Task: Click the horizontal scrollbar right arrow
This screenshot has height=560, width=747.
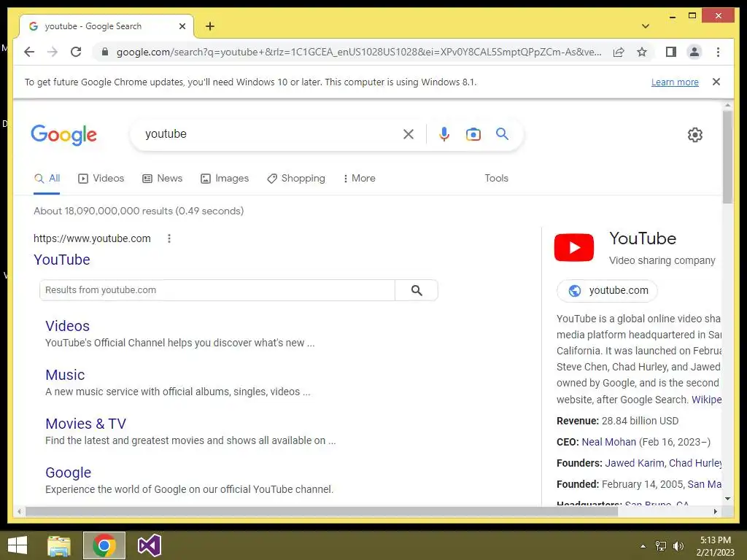Action: click(x=715, y=511)
